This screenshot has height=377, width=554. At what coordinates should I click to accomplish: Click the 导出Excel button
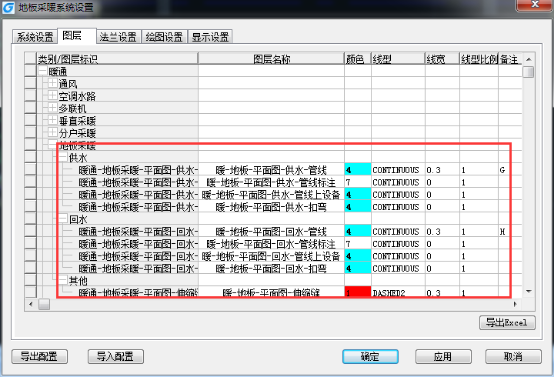point(507,323)
